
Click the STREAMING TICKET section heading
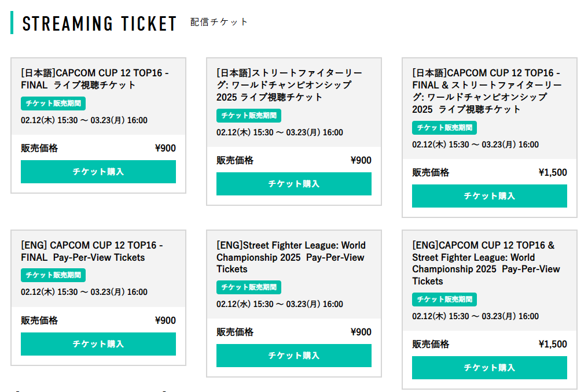point(99,23)
